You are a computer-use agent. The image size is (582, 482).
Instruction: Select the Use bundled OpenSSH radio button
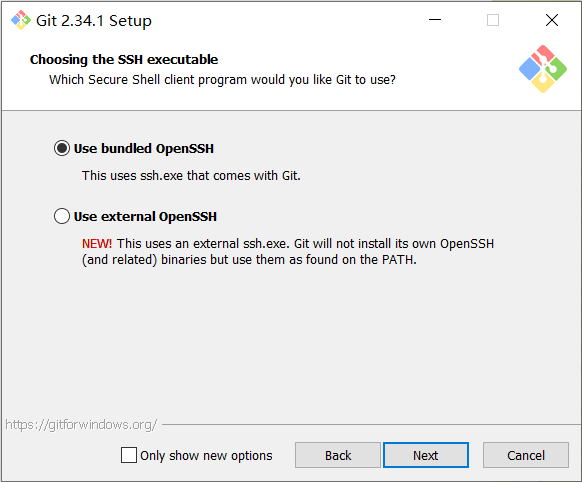pos(62,148)
